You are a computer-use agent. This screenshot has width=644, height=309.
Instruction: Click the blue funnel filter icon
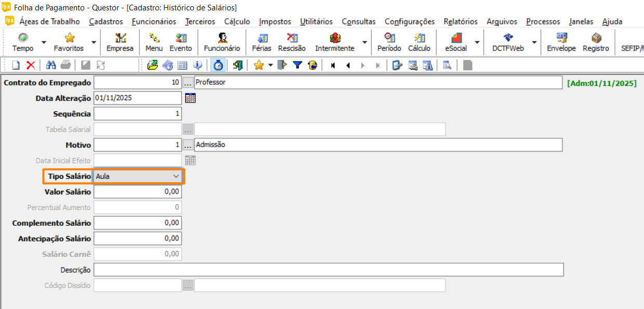point(297,65)
